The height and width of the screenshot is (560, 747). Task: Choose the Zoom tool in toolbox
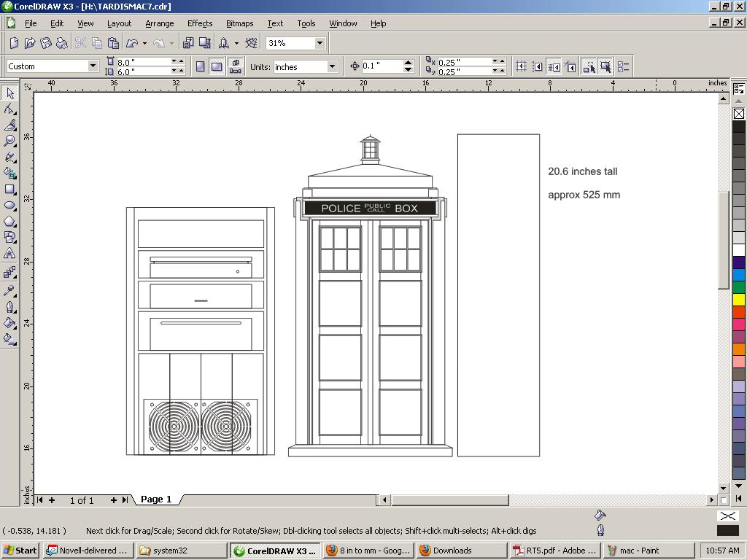click(9, 141)
